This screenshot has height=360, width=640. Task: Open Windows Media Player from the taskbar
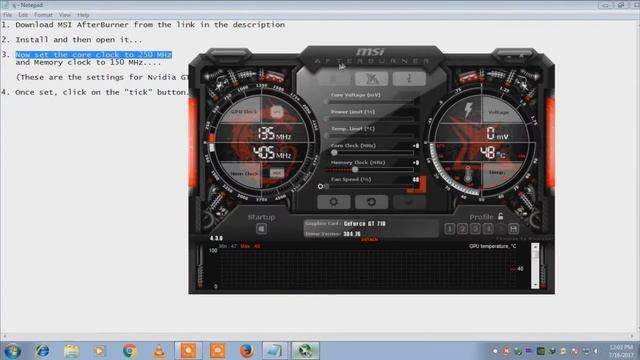pos(99,351)
